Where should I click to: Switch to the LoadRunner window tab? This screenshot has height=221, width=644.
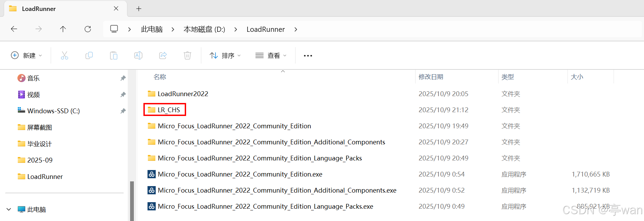pos(65,9)
